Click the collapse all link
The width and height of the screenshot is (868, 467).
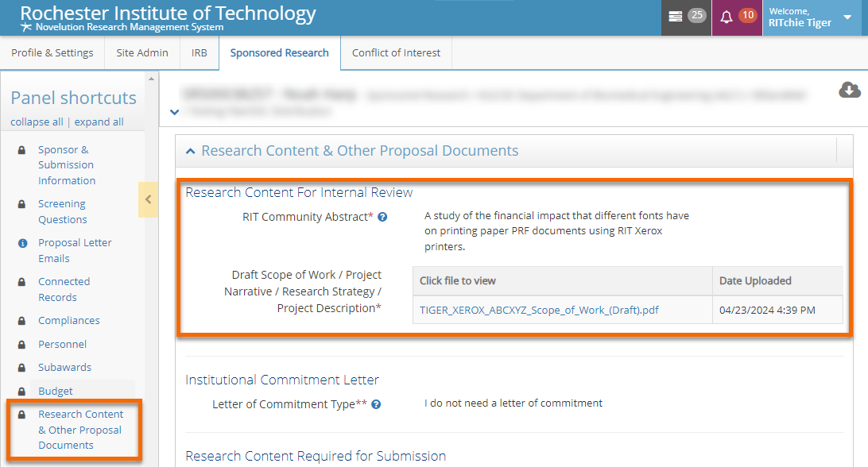point(37,122)
